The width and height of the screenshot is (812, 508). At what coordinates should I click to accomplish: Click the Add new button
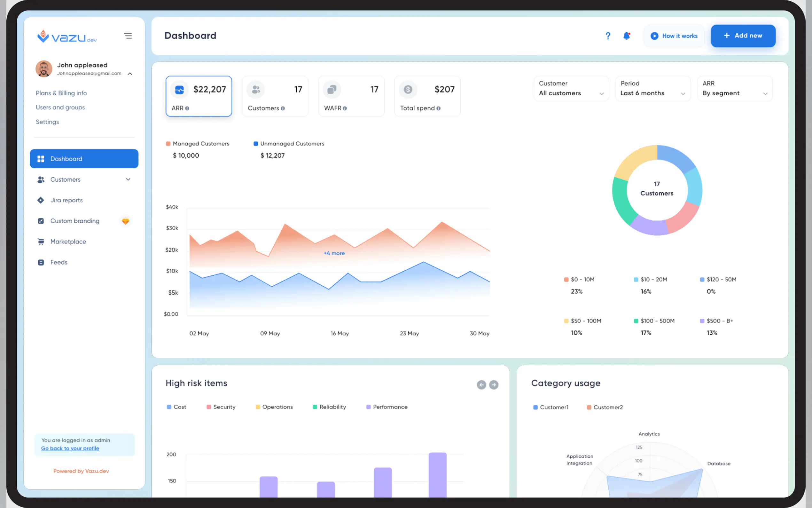[x=743, y=36]
